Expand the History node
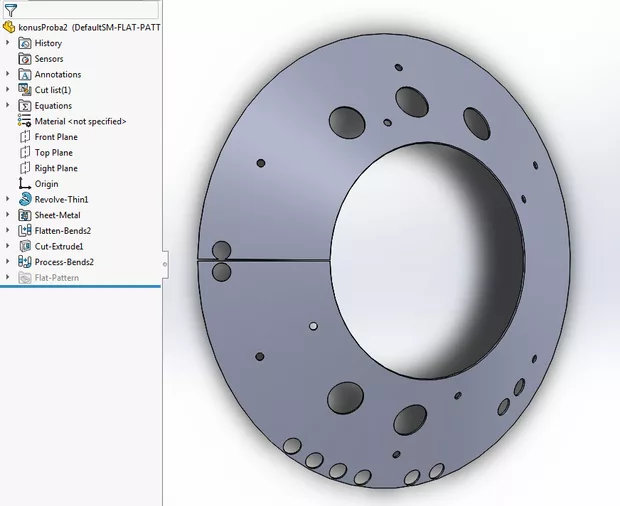Viewport: 620px width, 506px height. tap(8, 43)
